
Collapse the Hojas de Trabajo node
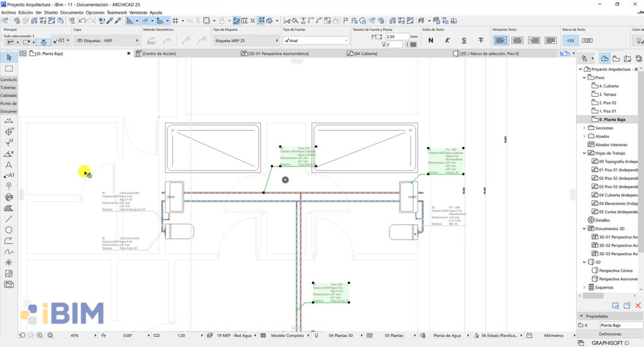pyautogui.click(x=584, y=153)
